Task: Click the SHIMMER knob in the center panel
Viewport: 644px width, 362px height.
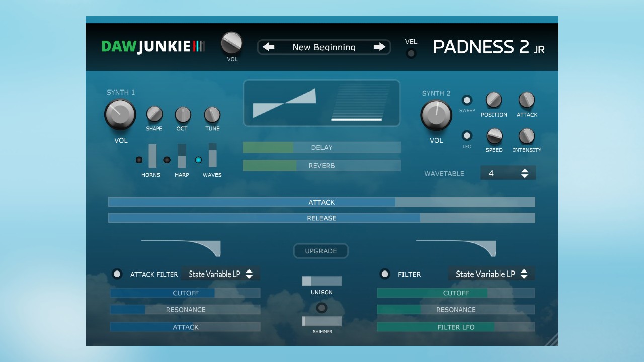Action: click(321, 308)
